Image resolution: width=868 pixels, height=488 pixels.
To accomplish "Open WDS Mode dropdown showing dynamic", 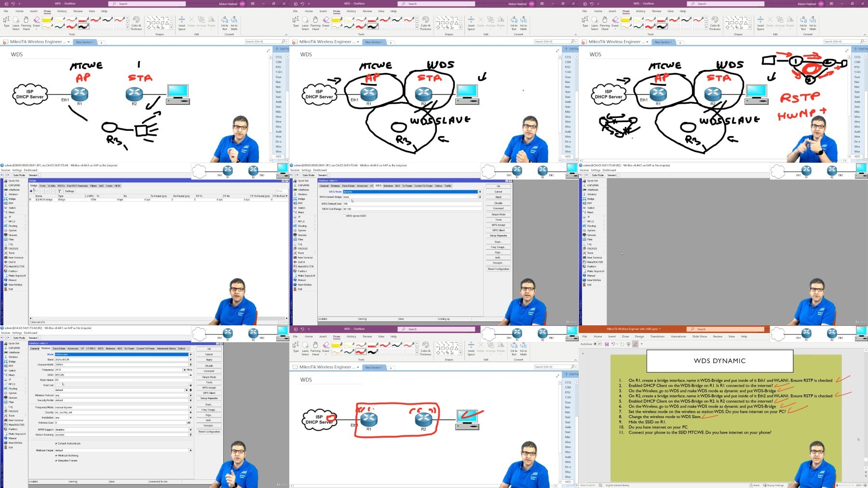I will point(479,192).
